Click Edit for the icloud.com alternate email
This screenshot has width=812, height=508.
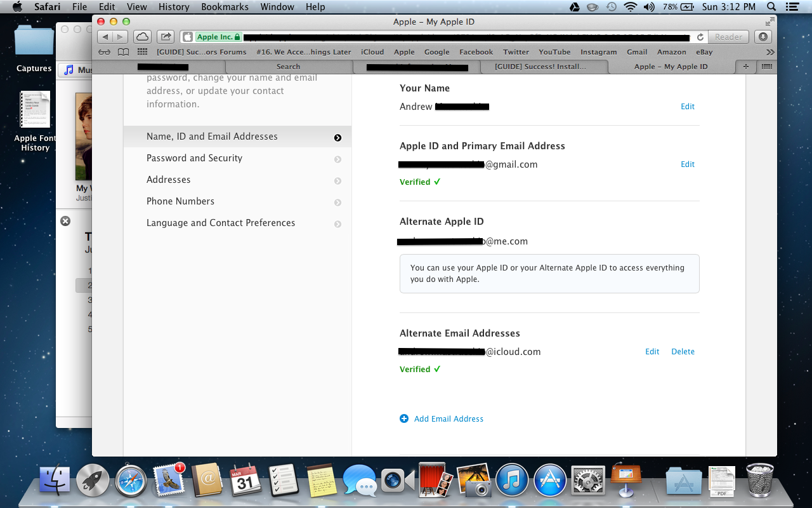click(652, 351)
